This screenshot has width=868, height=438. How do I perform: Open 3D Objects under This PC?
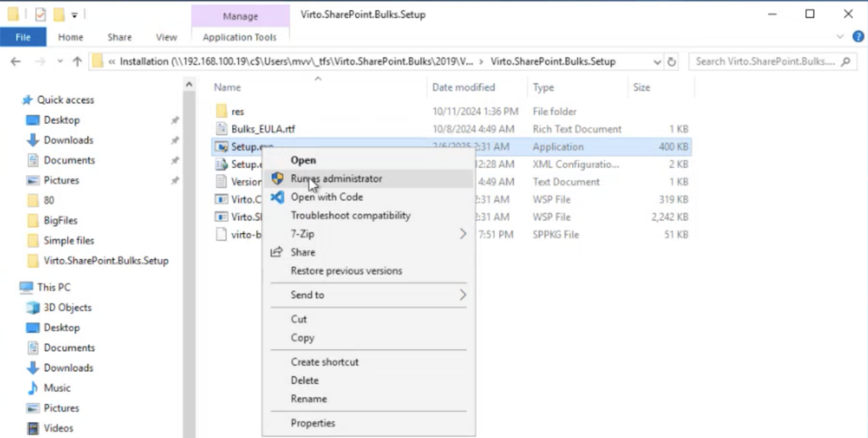click(68, 308)
